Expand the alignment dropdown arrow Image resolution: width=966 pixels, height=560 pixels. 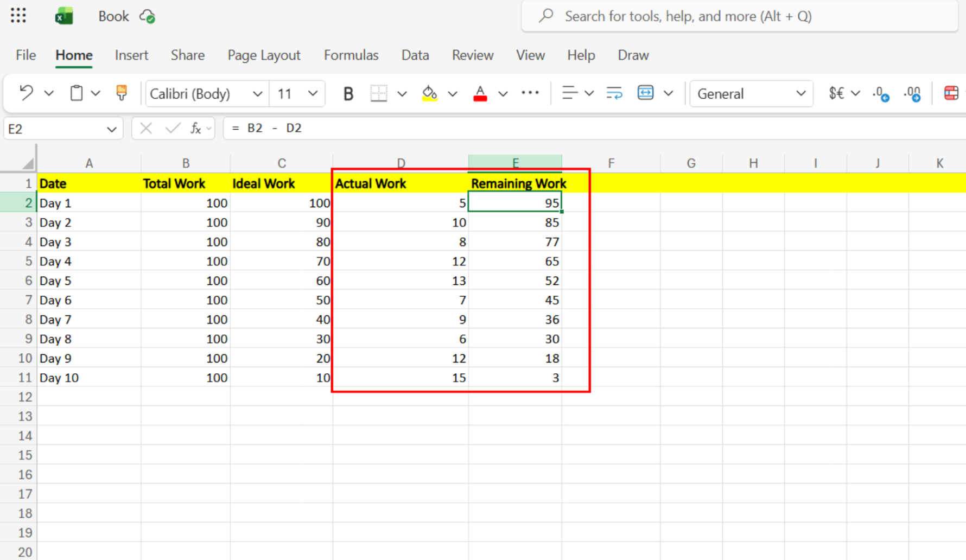[x=589, y=93]
